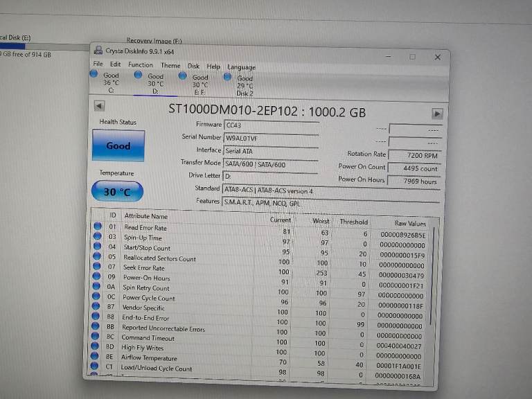Image resolution: width=532 pixels, height=399 pixels.
Task: Click the Worst column header
Action: pyautogui.click(x=321, y=221)
